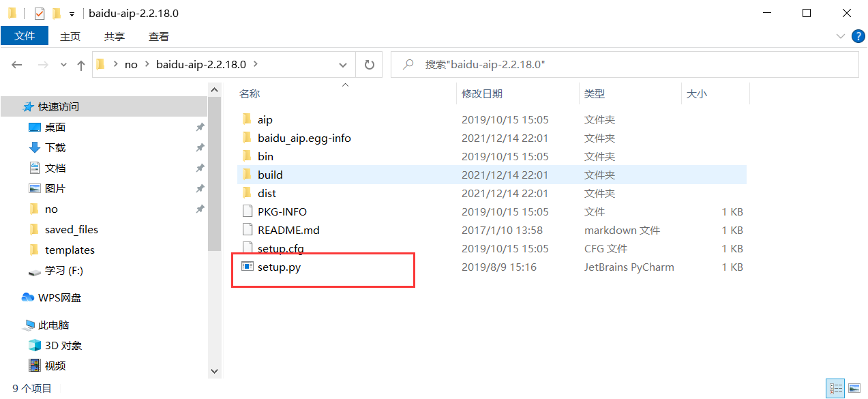Go forward with the right arrow
868x399 pixels.
click(x=42, y=65)
